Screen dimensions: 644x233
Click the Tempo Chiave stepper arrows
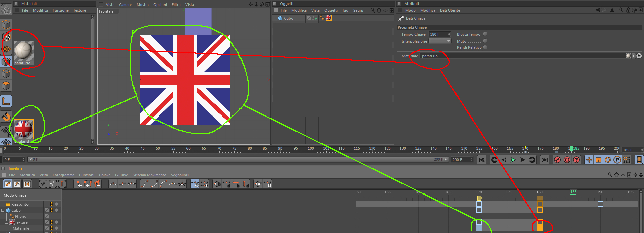449,34
